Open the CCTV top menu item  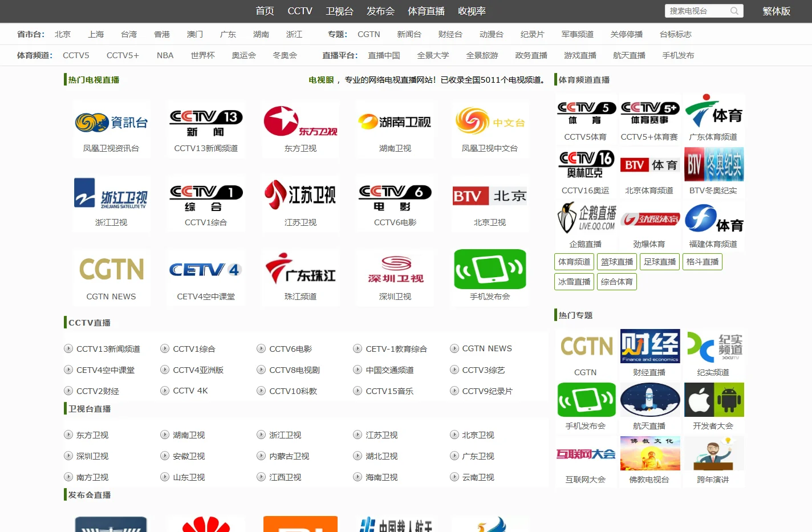click(300, 11)
